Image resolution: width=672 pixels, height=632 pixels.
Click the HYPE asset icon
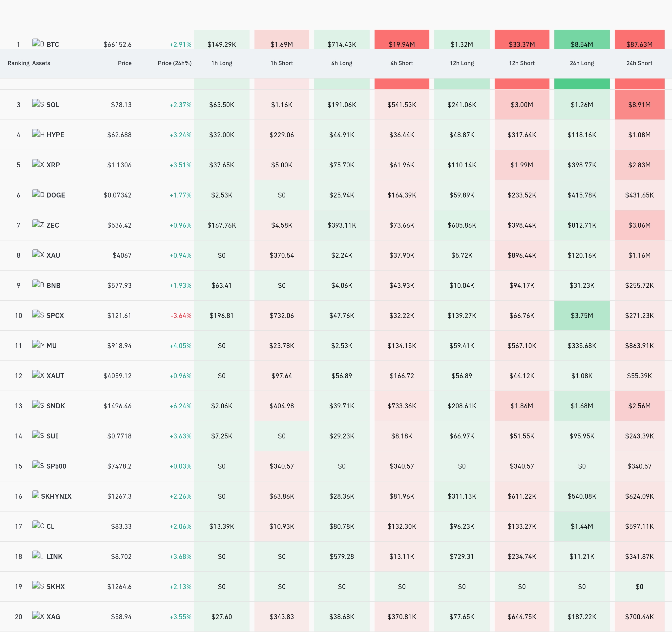(38, 134)
